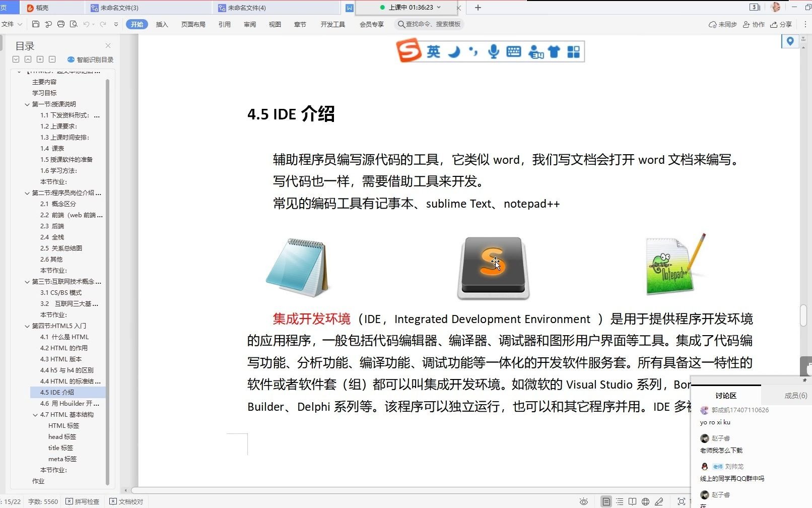Click the 未同步 sync button
Image resolution: width=812 pixels, height=508 pixels.
(x=723, y=24)
